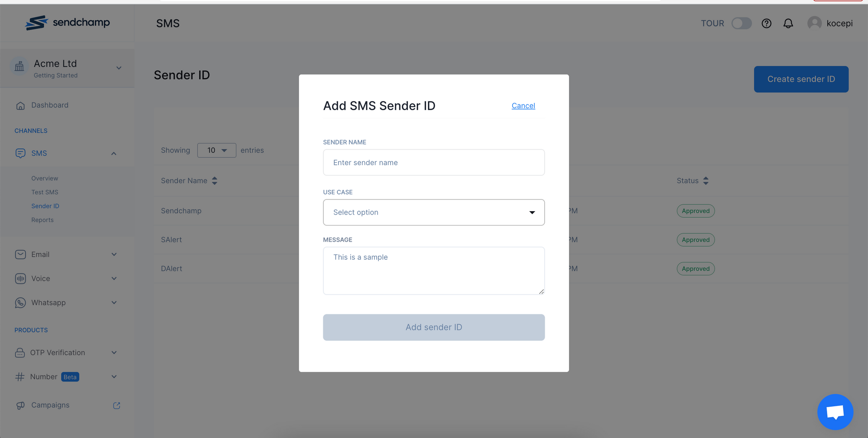Viewport: 868px width, 438px height.
Task: Select the Voice channel icon
Action: [20, 278]
